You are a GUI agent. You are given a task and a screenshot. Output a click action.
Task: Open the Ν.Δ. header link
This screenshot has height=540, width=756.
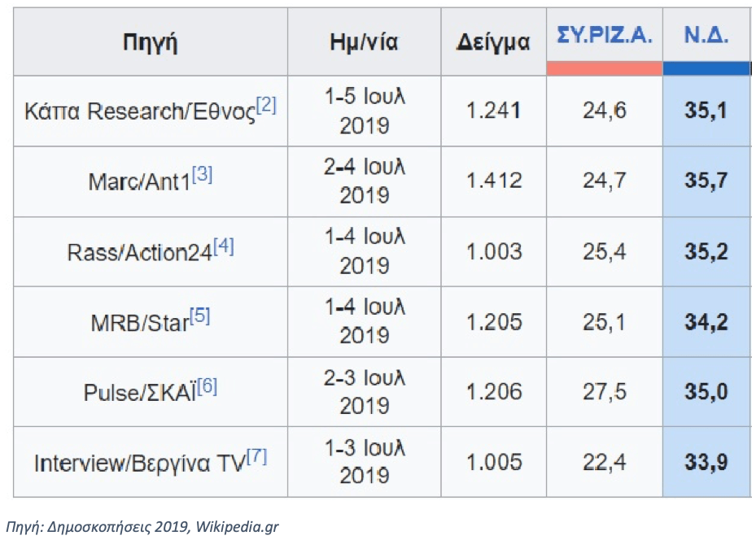[706, 36]
